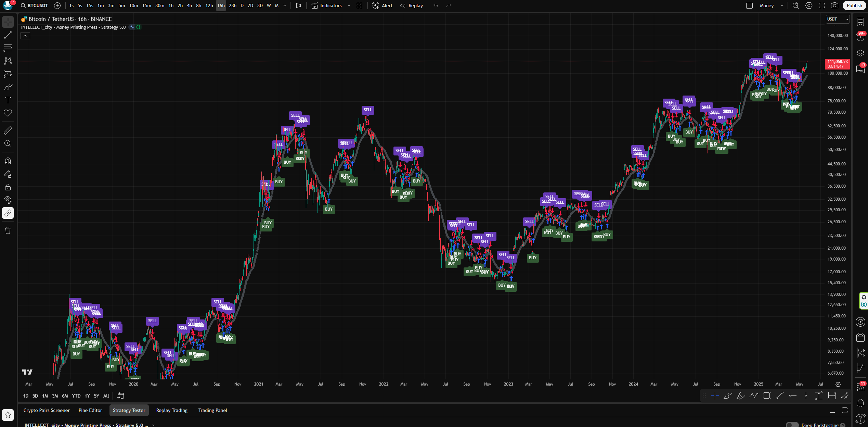Open the Go to date calendar icon
868x427 pixels.
click(x=120, y=396)
